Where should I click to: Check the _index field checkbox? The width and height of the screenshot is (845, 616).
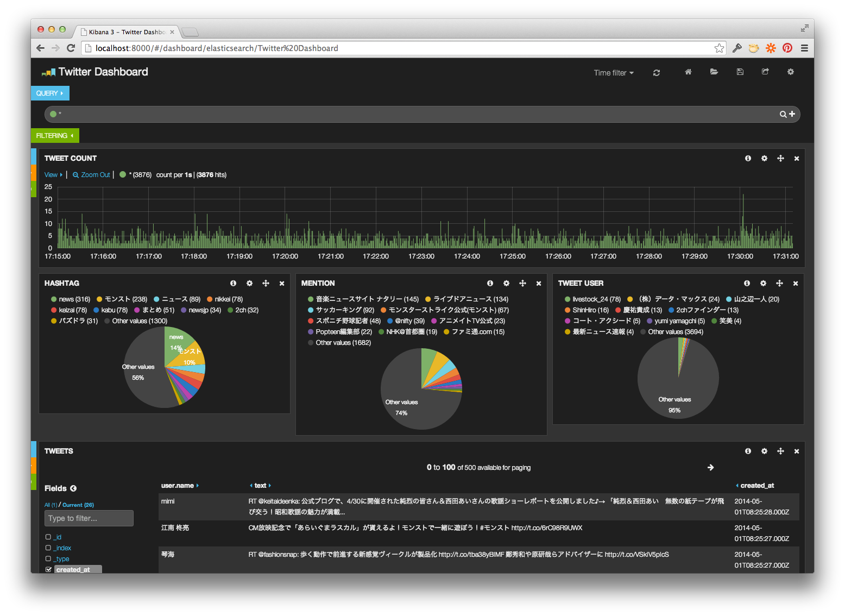pos(48,548)
